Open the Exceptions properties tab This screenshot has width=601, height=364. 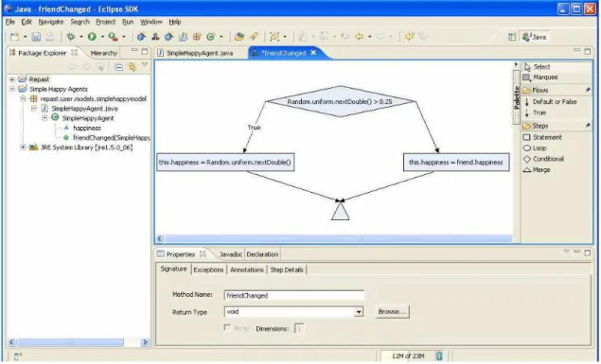208,269
